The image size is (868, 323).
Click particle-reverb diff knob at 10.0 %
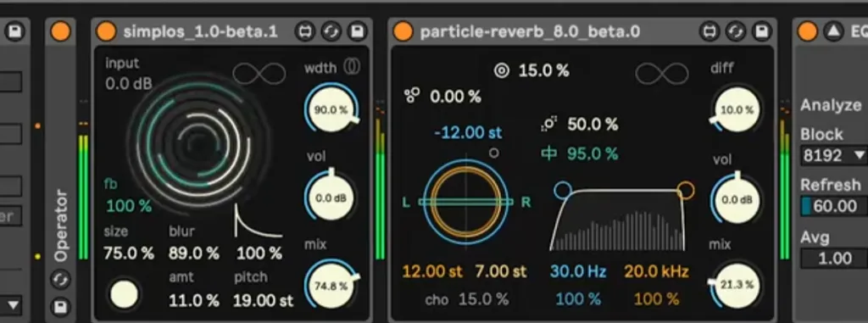coord(737,109)
